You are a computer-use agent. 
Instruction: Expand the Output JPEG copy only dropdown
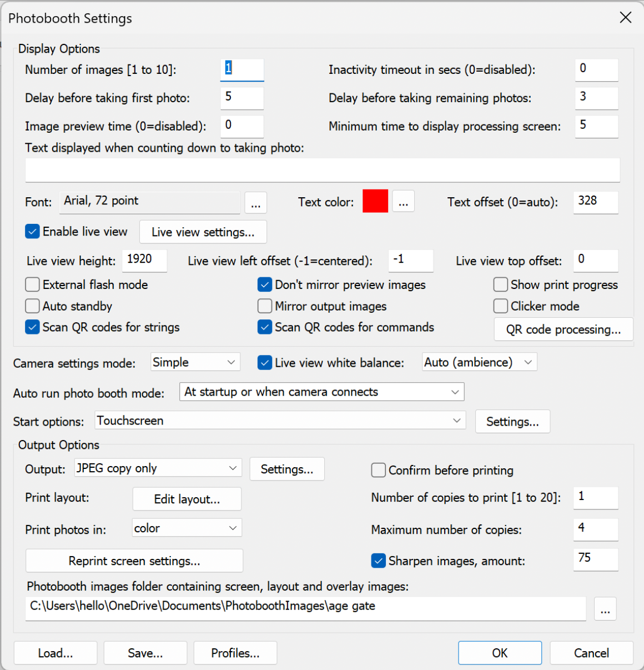(158, 468)
